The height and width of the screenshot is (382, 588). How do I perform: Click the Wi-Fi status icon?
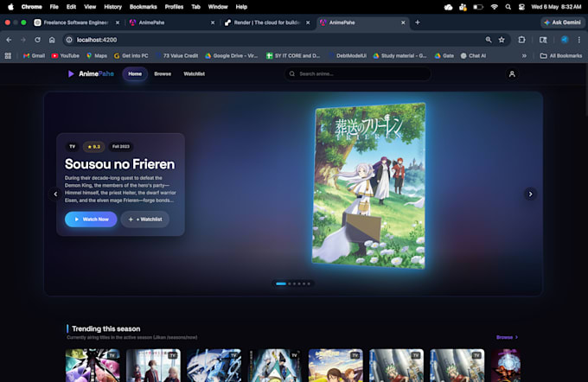tap(495, 7)
